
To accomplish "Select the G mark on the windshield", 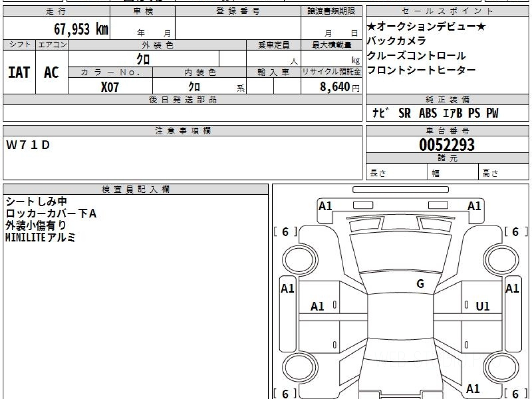I will (x=420, y=284).
